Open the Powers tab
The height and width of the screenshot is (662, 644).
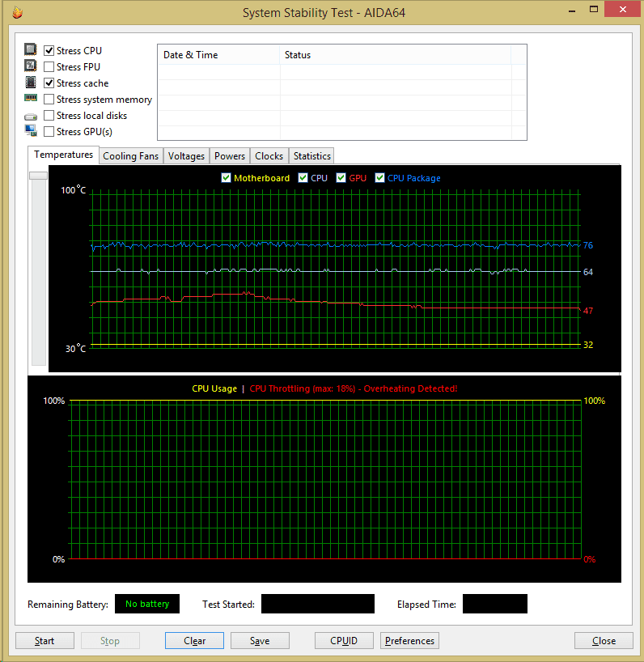230,156
